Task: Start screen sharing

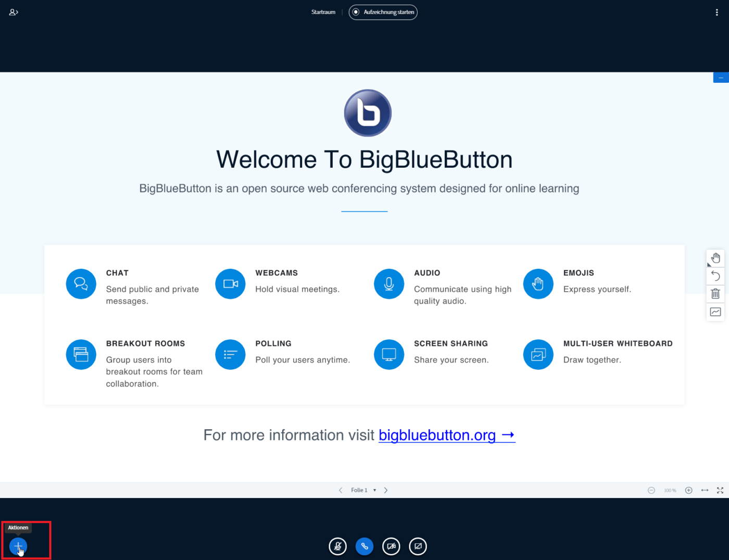Action: 418,546
